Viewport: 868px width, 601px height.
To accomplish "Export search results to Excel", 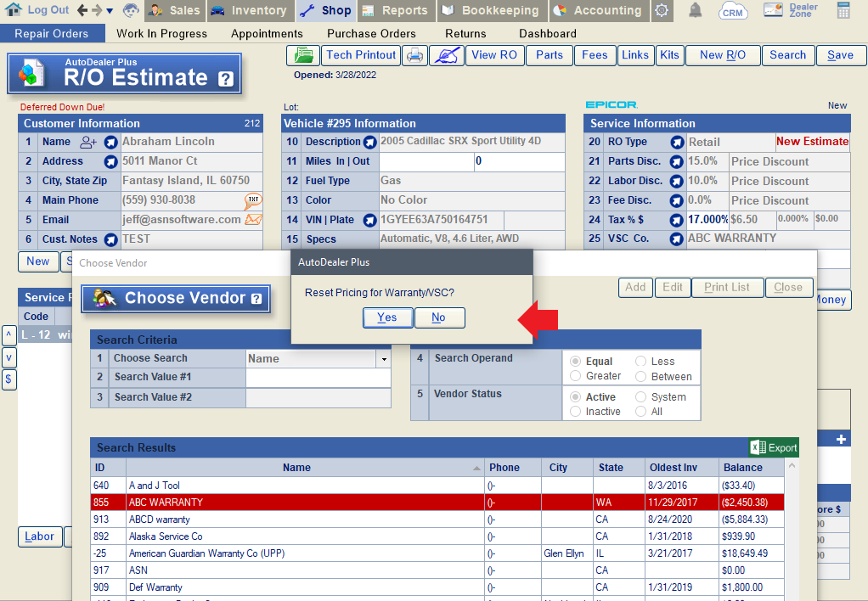I will coord(774,447).
